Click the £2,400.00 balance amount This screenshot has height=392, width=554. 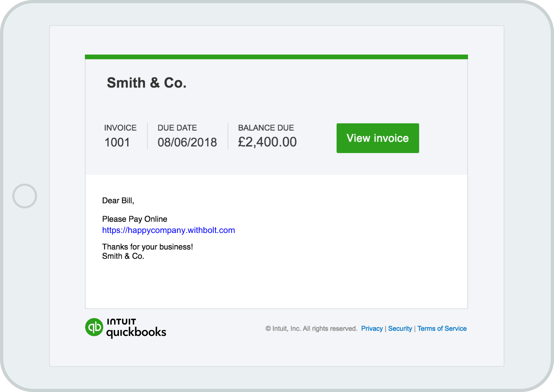click(x=267, y=142)
